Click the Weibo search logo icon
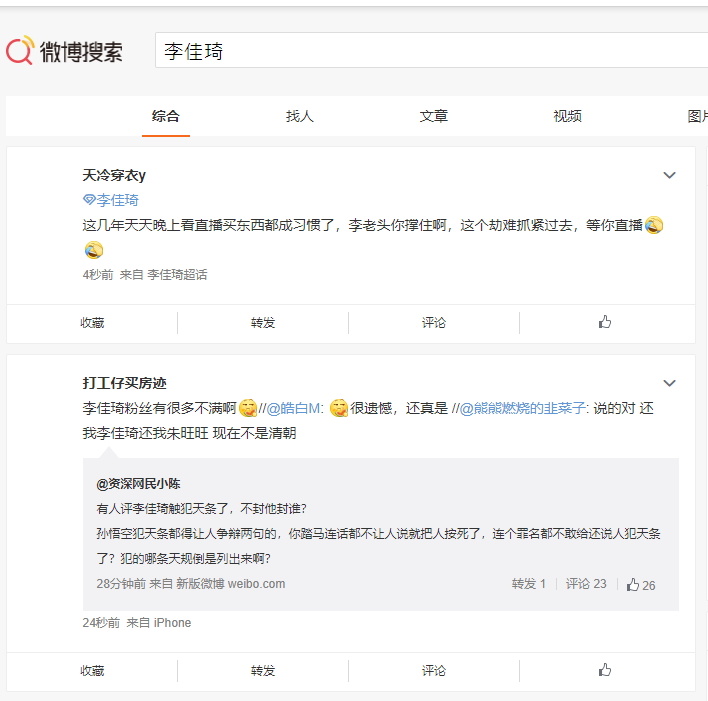 click(x=20, y=50)
